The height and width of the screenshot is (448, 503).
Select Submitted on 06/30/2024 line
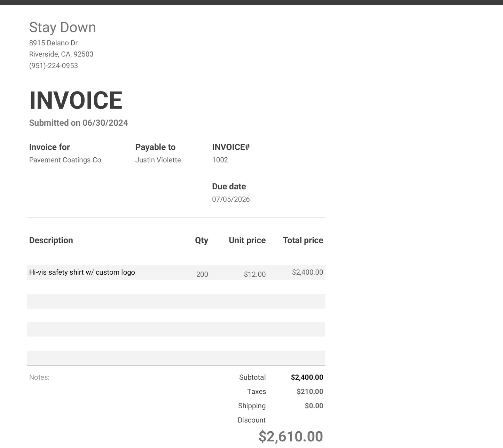tap(78, 123)
